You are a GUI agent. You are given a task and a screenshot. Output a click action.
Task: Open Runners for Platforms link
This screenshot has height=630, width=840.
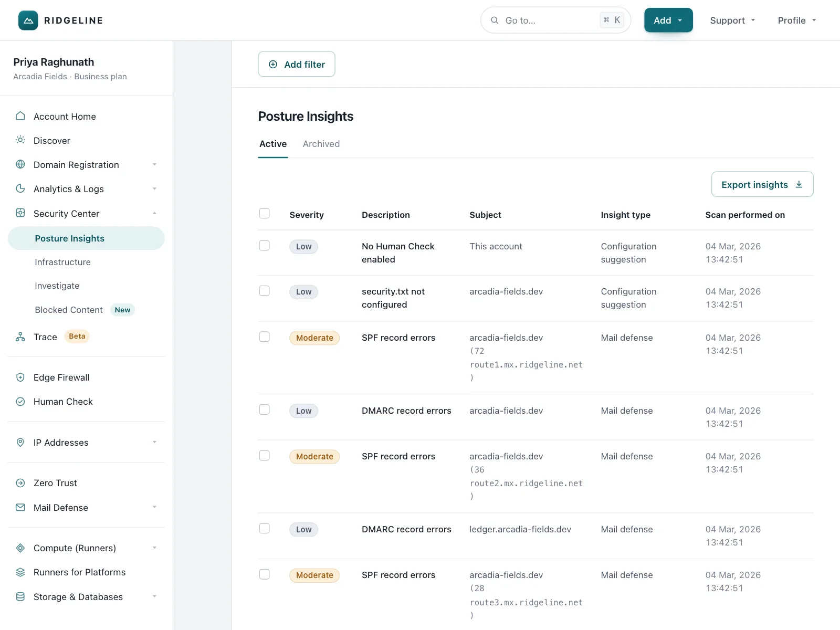pos(80,572)
